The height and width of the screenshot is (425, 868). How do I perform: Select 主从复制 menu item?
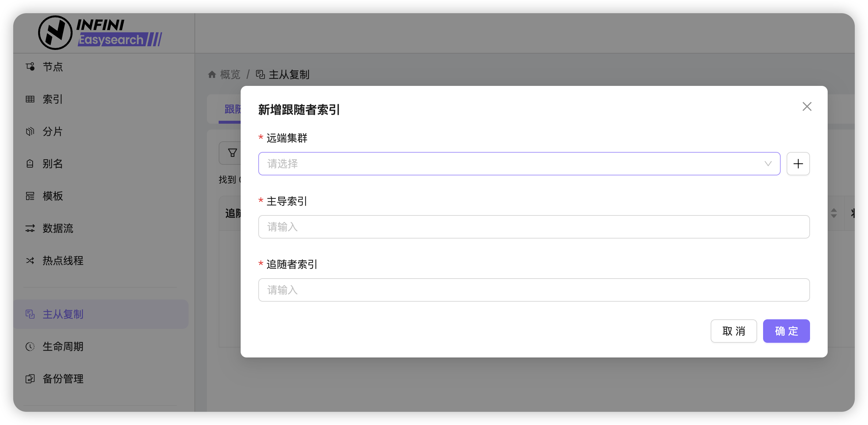[101, 314]
